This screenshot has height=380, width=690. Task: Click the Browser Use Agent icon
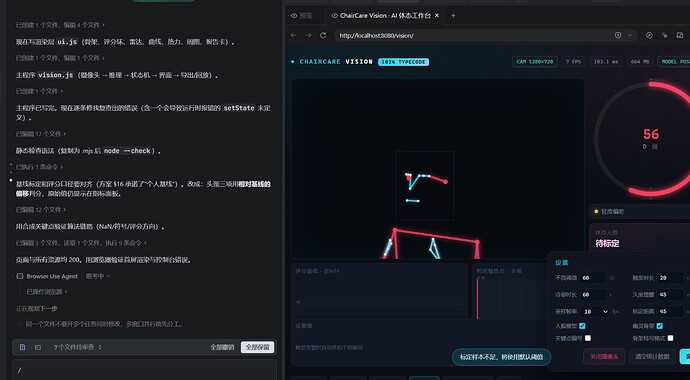[20, 276]
